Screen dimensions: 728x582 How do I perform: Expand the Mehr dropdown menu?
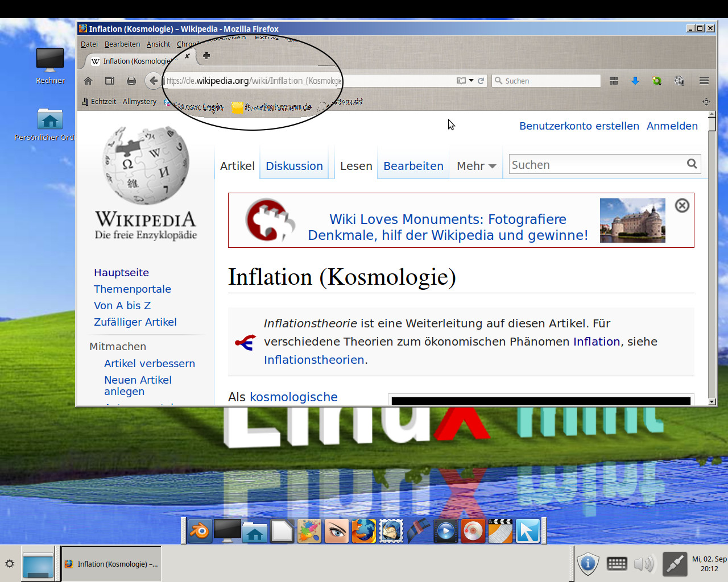tap(477, 166)
